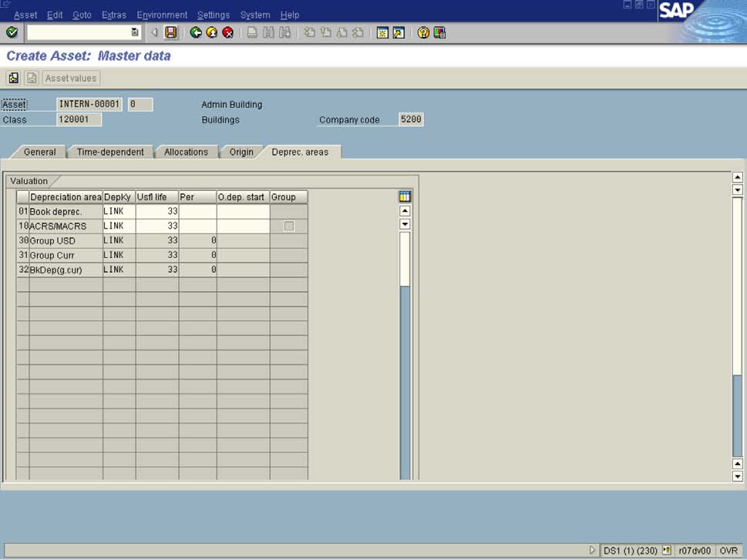Go back using the Back arrow icon
747x560 pixels.
194,32
